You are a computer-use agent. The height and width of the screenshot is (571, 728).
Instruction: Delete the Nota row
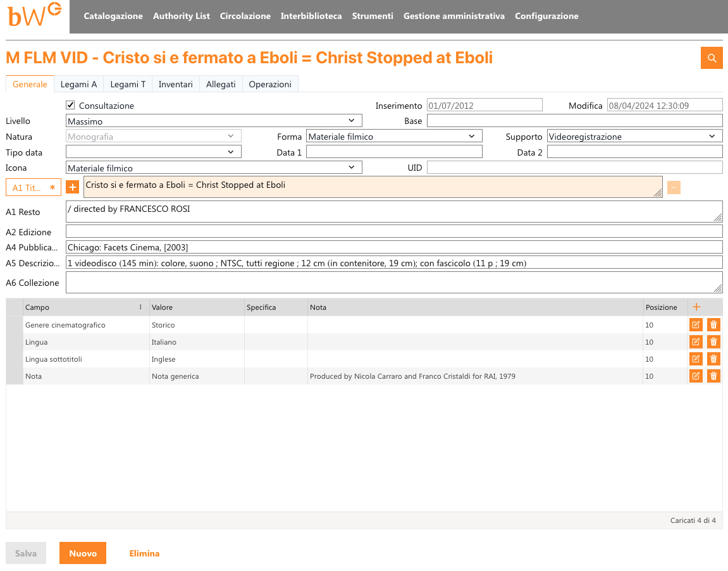[x=713, y=376]
